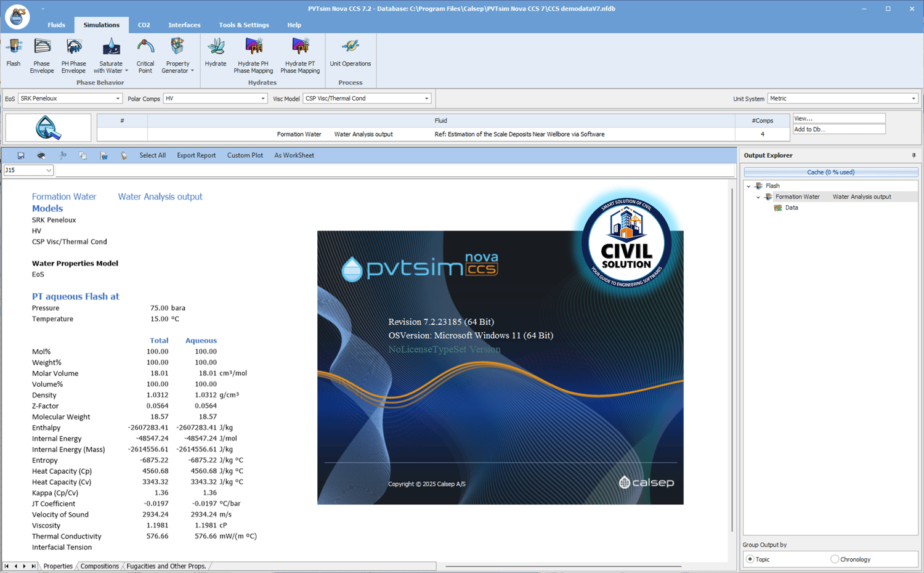Click Custom Plot
The image size is (924, 573).
pyautogui.click(x=245, y=156)
